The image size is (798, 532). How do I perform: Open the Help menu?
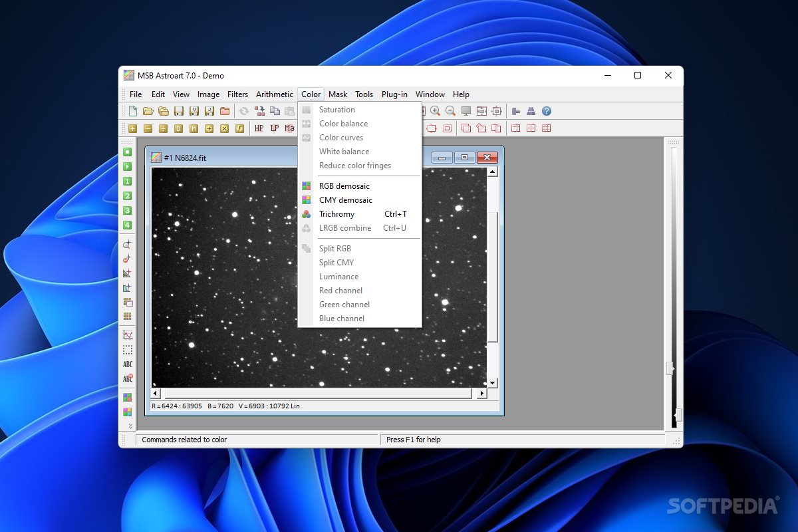coord(461,94)
